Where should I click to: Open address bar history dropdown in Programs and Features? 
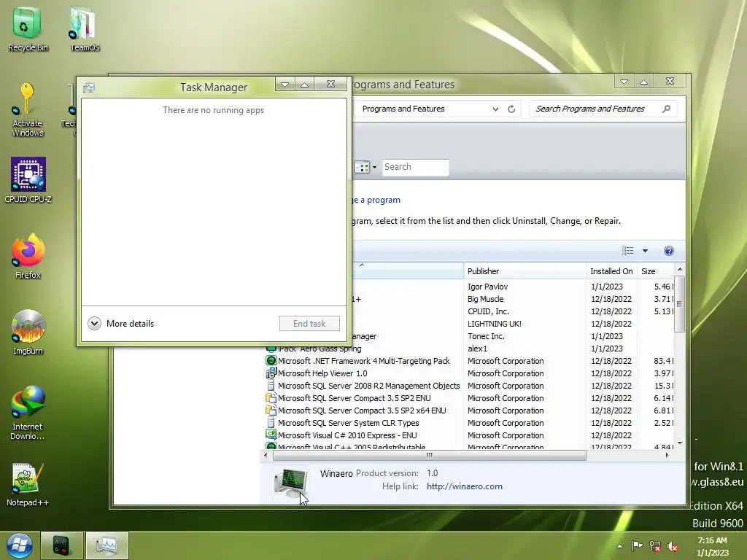[x=495, y=109]
